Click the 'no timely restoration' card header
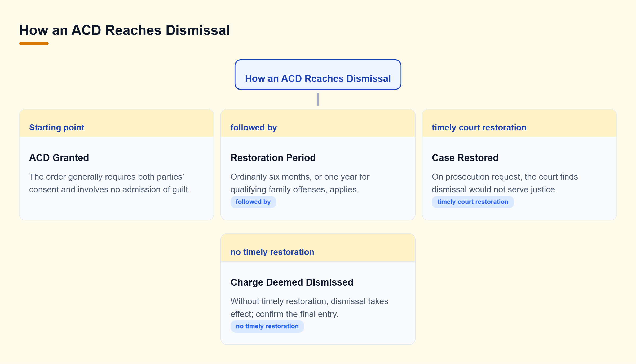 click(x=318, y=248)
